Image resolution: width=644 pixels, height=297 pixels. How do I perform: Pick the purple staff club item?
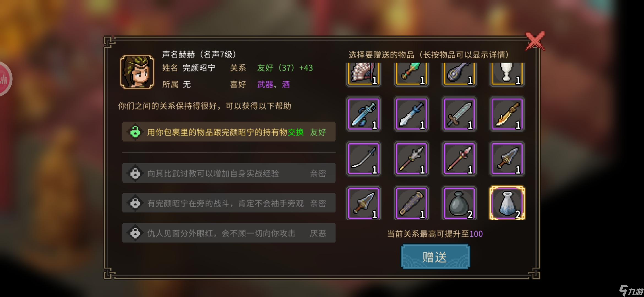point(411,203)
